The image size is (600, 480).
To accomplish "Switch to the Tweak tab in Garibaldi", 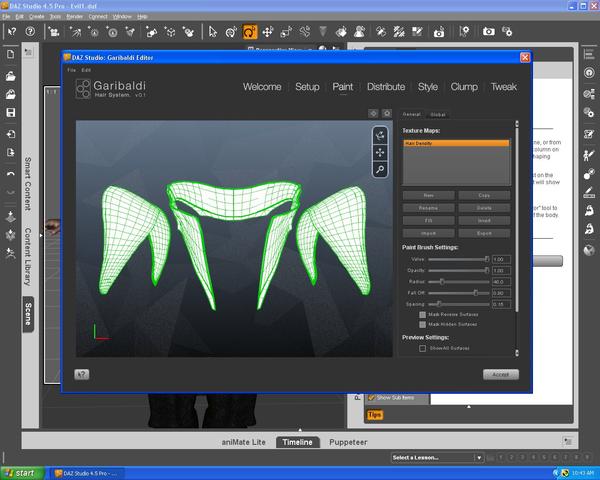I will [x=504, y=87].
